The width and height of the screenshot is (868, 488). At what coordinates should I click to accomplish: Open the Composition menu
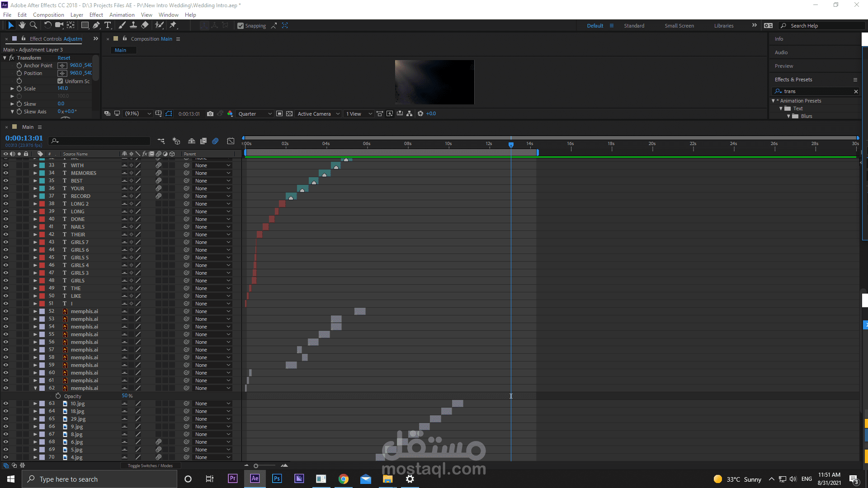[x=48, y=14]
